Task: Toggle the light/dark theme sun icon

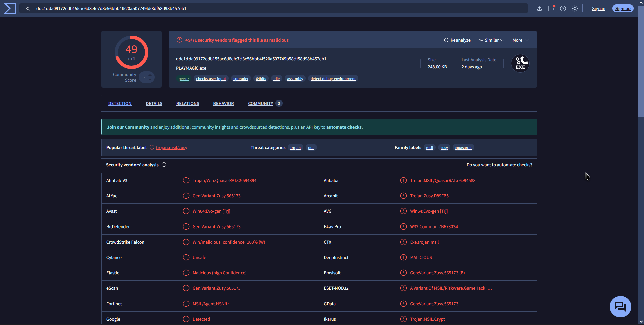Action: tap(575, 9)
